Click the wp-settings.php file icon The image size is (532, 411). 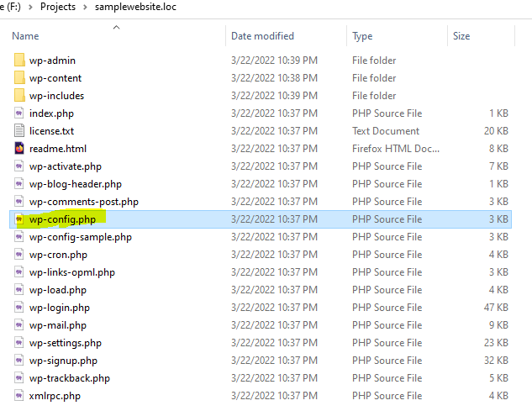19,342
